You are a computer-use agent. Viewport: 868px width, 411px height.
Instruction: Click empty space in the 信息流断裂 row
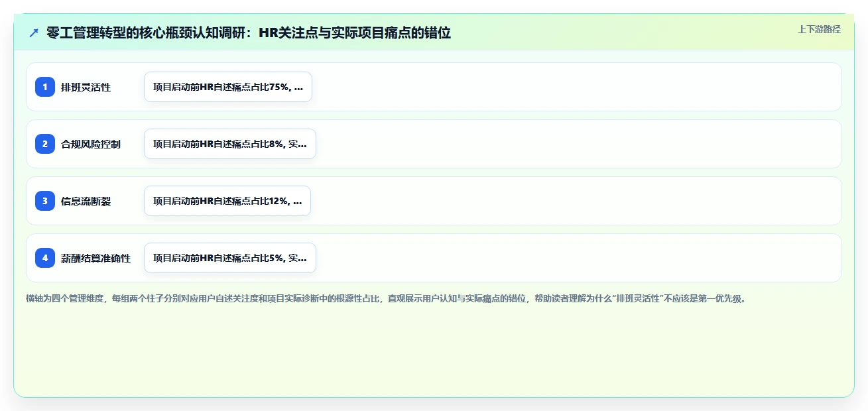[570, 201]
